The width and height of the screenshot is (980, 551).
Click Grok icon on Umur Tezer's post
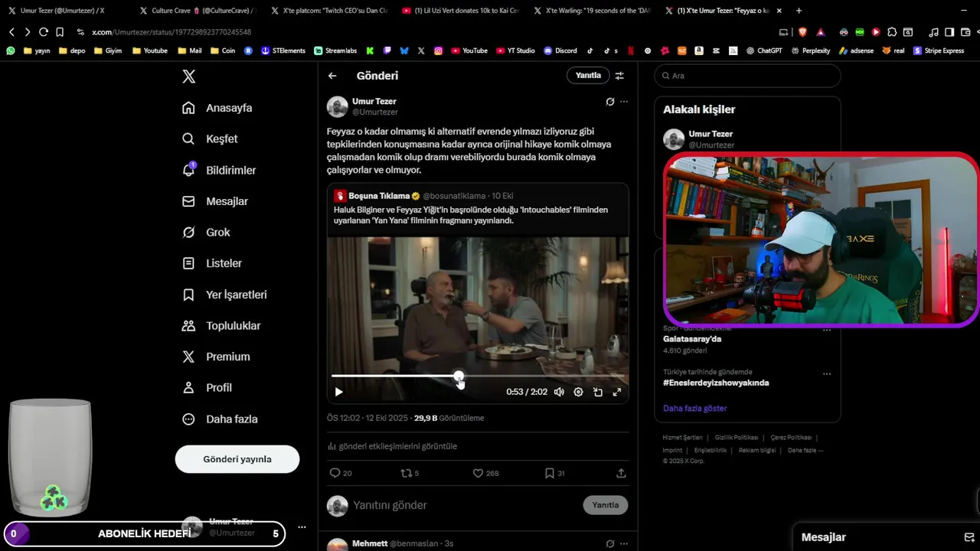tap(610, 102)
